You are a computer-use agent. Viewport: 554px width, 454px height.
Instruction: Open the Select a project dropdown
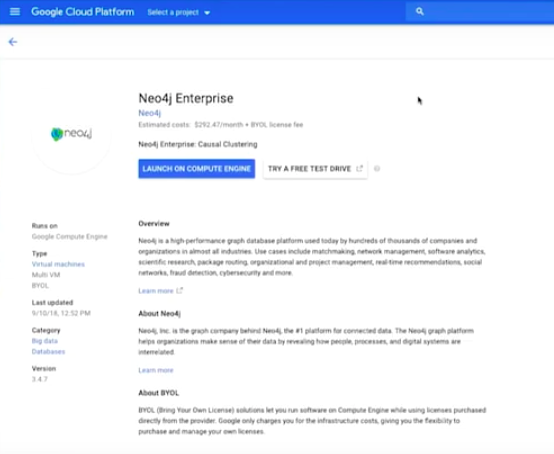(x=178, y=12)
